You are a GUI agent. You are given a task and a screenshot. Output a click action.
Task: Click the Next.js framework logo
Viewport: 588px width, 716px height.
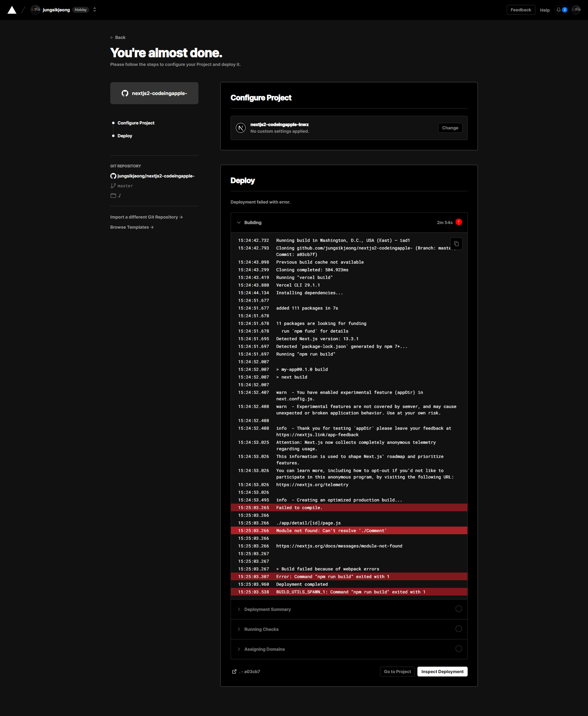click(240, 128)
